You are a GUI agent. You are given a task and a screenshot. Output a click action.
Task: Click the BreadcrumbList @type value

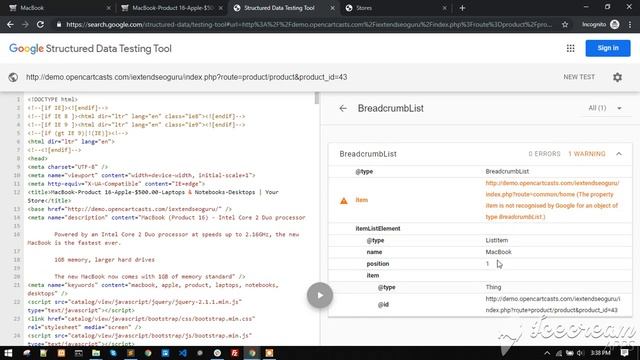[x=507, y=171]
